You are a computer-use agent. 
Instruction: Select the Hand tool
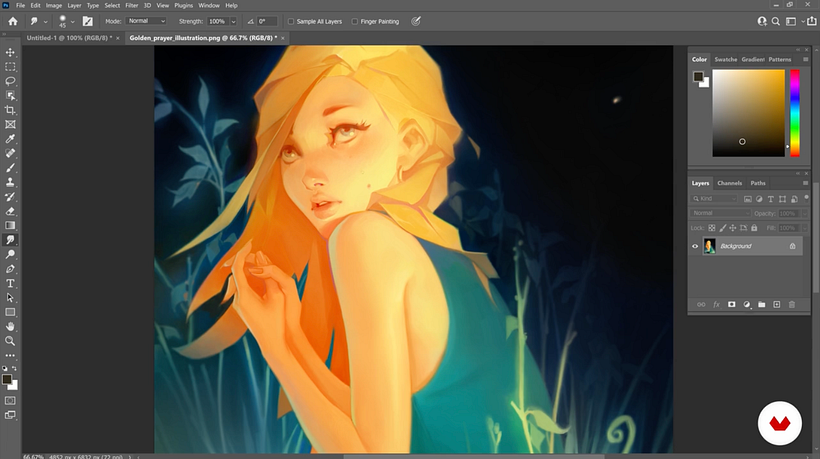[11, 326]
